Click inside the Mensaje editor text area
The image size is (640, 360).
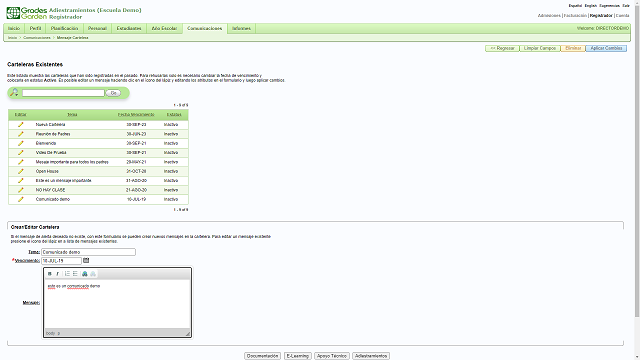tap(117, 304)
